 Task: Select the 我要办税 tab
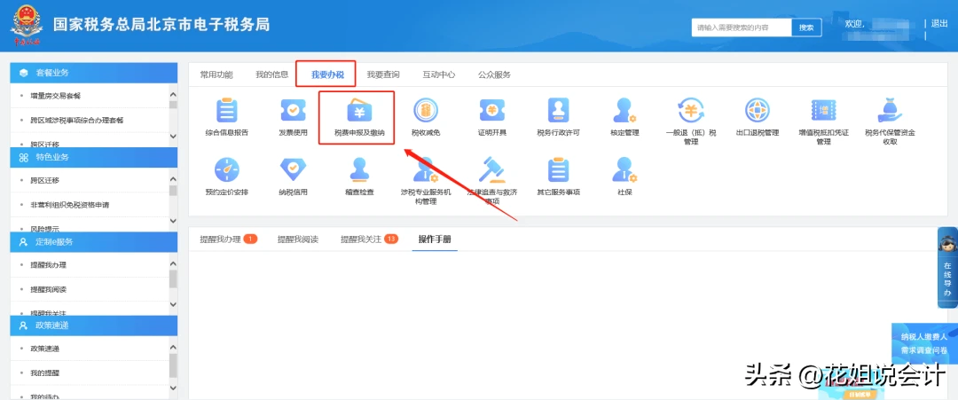[327, 75]
